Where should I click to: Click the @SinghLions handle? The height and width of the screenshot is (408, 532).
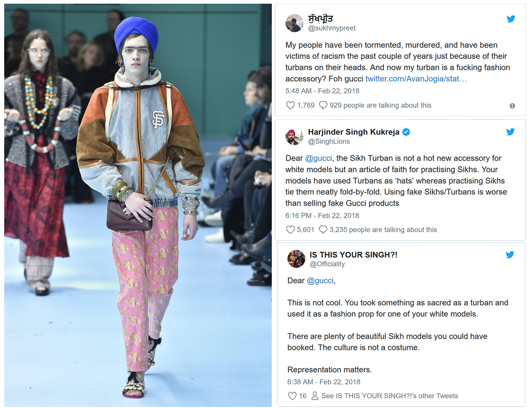click(x=329, y=141)
